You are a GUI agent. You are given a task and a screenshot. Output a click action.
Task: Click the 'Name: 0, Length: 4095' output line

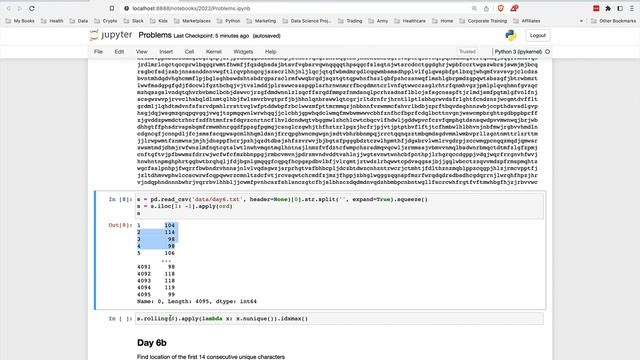197,301
